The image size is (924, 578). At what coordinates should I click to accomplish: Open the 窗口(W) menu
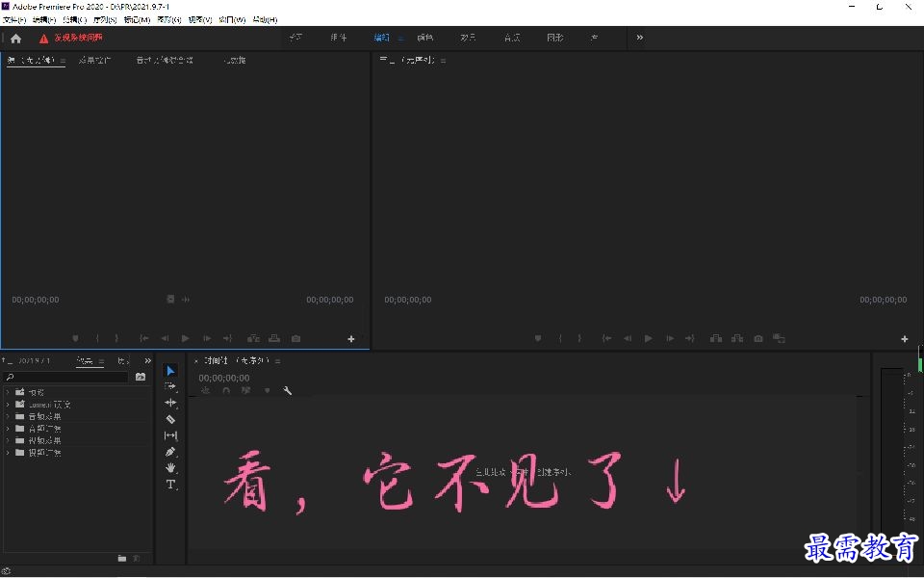pos(232,19)
